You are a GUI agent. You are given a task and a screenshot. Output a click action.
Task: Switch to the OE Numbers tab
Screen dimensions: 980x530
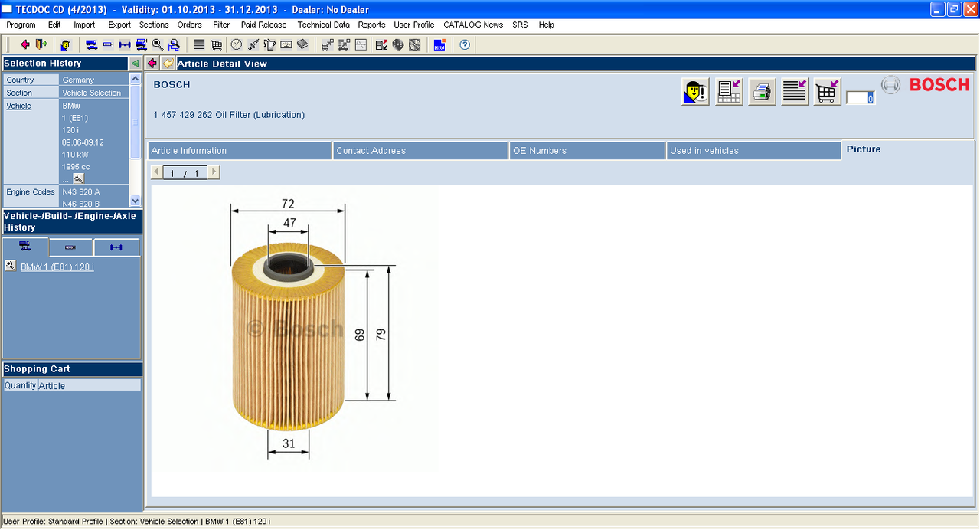[x=587, y=151]
